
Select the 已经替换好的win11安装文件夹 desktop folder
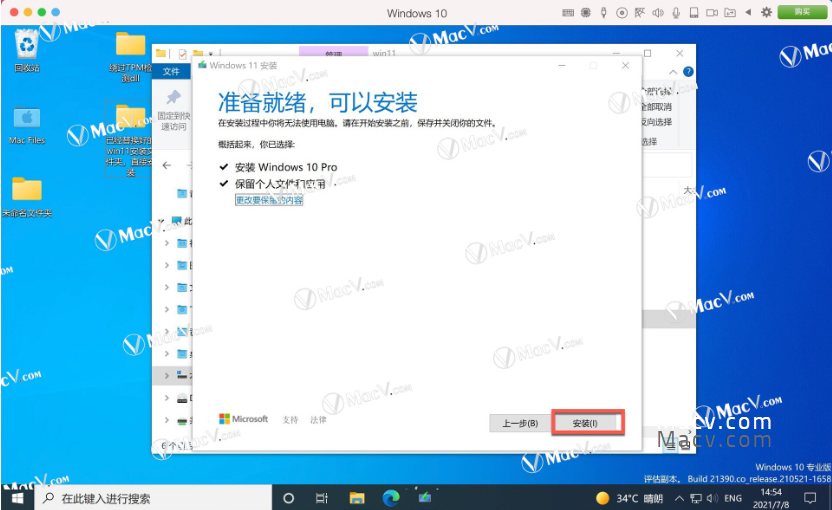[129, 140]
